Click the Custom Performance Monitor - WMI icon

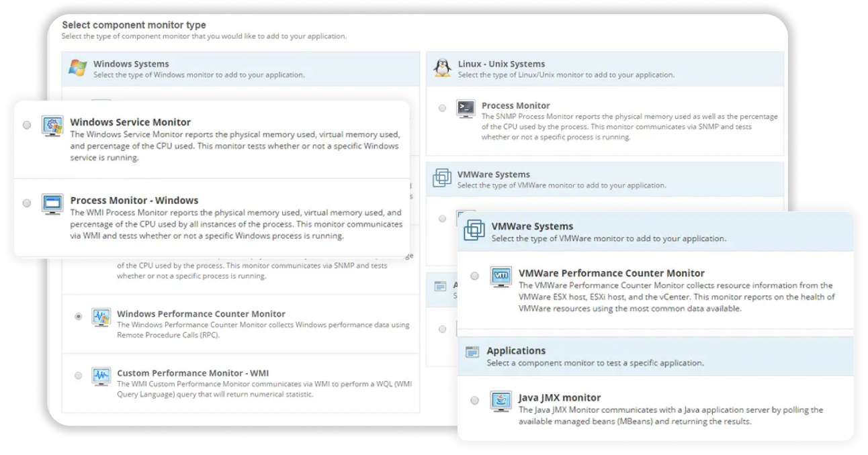tap(101, 376)
